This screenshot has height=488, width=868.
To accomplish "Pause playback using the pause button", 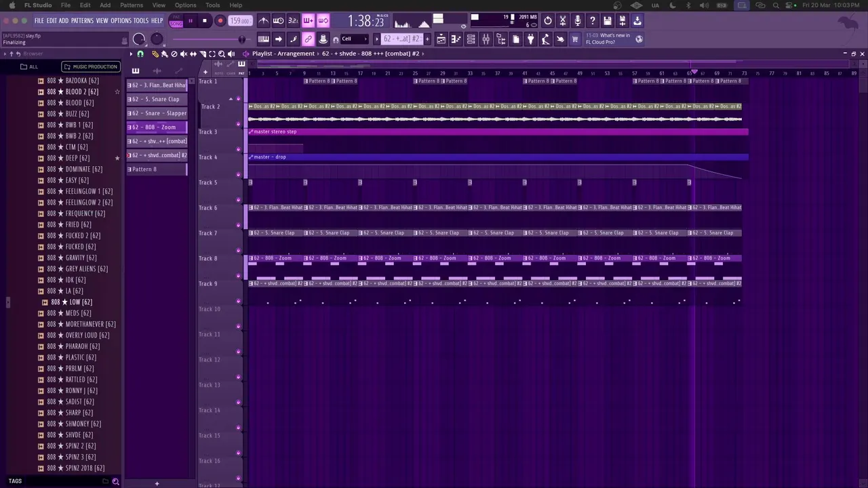I will coord(191,21).
